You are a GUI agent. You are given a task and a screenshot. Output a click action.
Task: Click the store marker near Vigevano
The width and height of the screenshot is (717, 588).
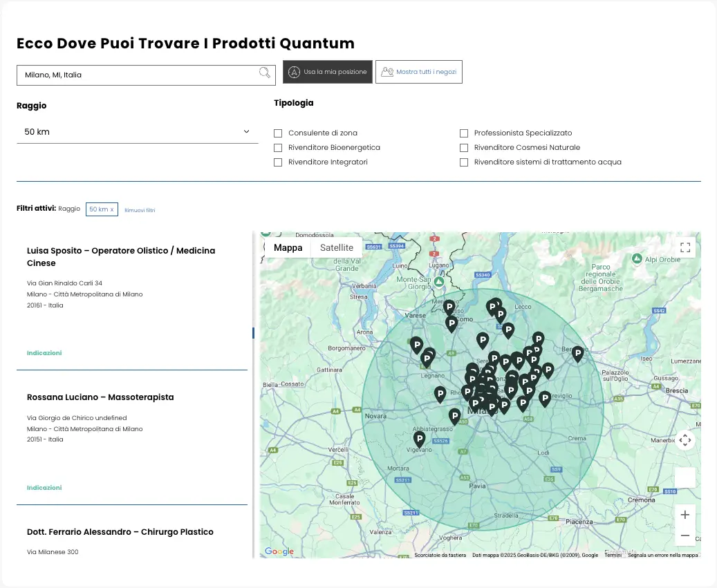[419, 439]
